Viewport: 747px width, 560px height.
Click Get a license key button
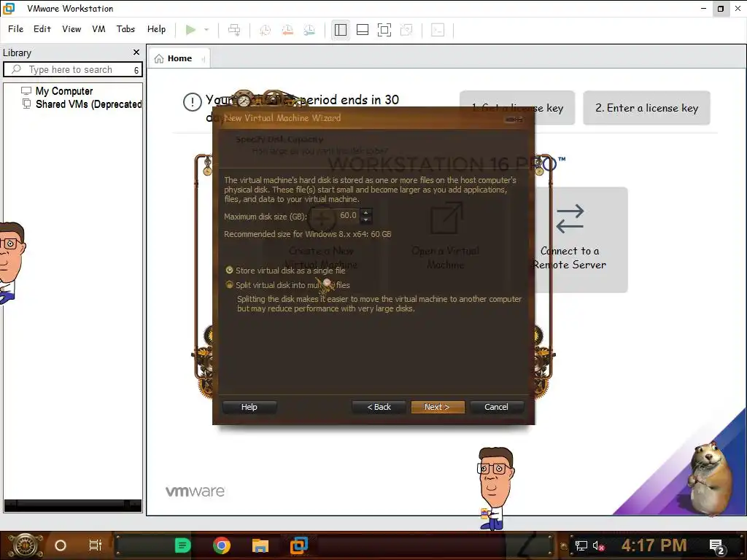(517, 108)
